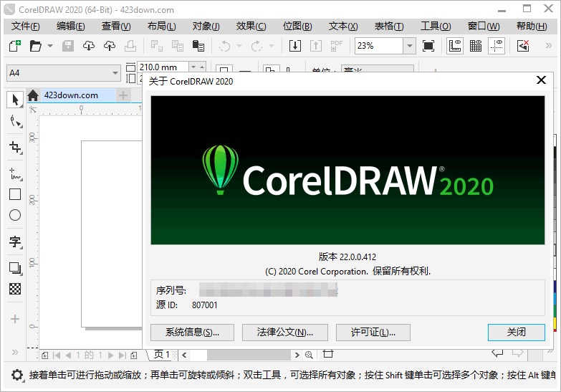The width and height of the screenshot is (561, 392).
Task: Expand the standard toolbar overflow chevron
Action: point(549,45)
